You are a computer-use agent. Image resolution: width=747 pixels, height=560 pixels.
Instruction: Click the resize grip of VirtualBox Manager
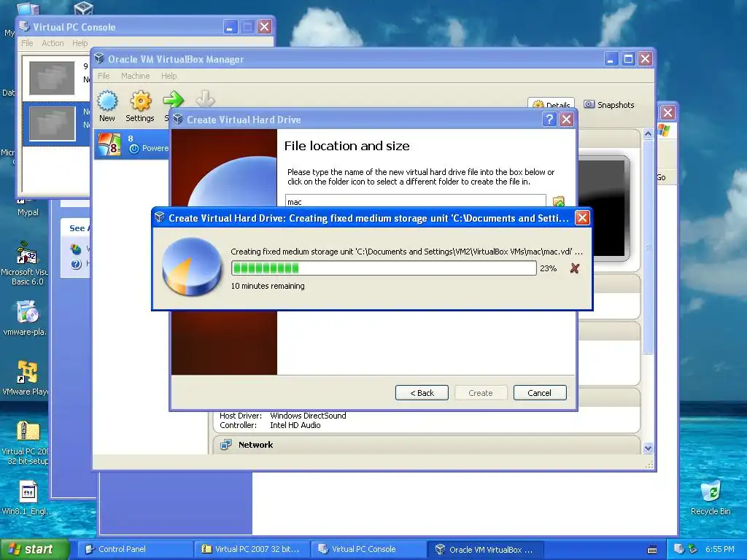pos(649,465)
